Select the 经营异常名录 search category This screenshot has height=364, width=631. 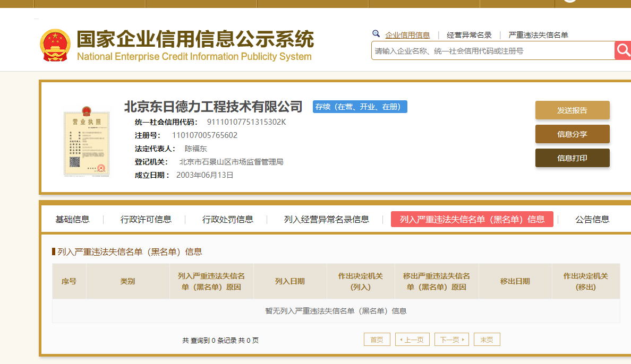pos(469,35)
